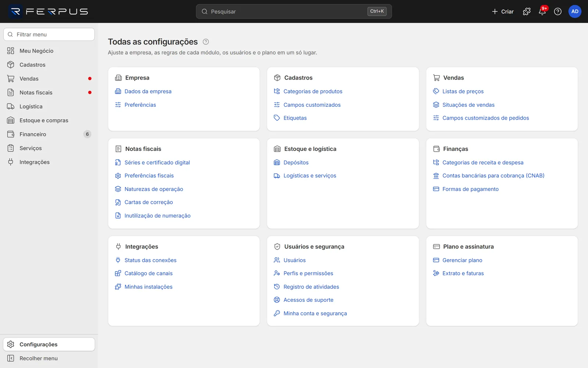This screenshot has width=588, height=368.
Task: Open Acessos de suporte link
Action: (308, 300)
